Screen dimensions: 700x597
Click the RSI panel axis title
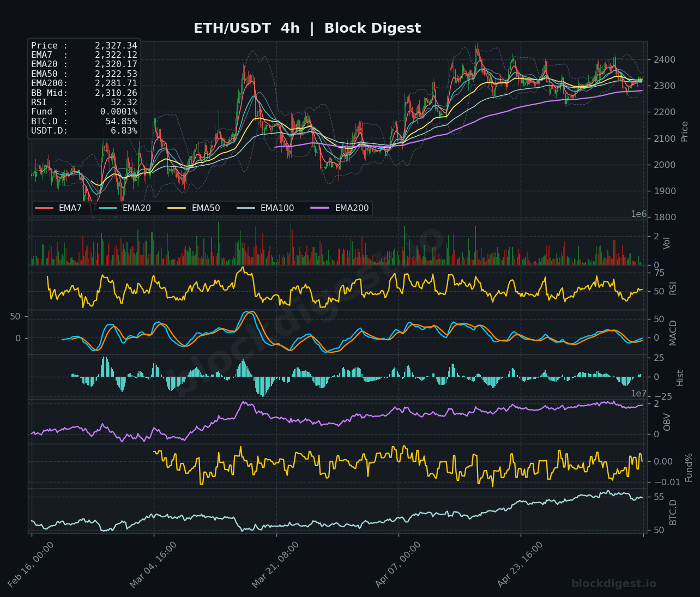click(x=673, y=288)
